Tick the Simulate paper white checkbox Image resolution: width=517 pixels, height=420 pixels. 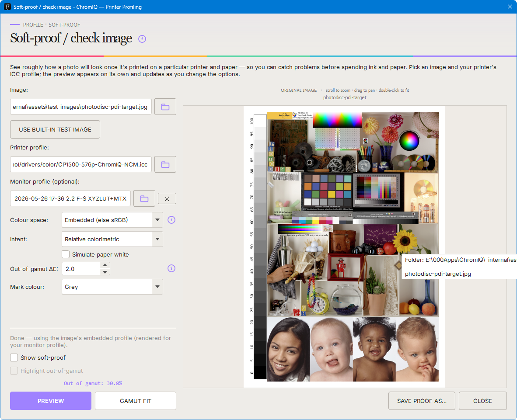(x=66, y=254)
